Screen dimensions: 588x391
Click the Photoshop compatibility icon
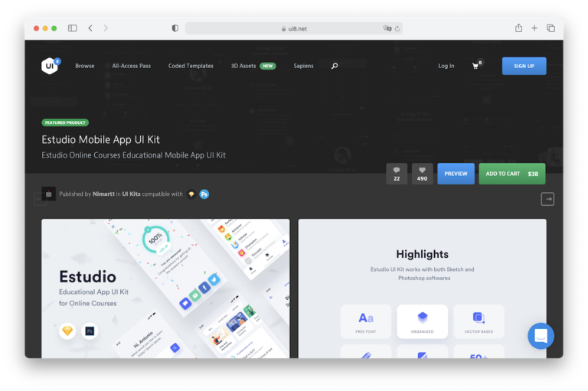[x=204, y=194]
